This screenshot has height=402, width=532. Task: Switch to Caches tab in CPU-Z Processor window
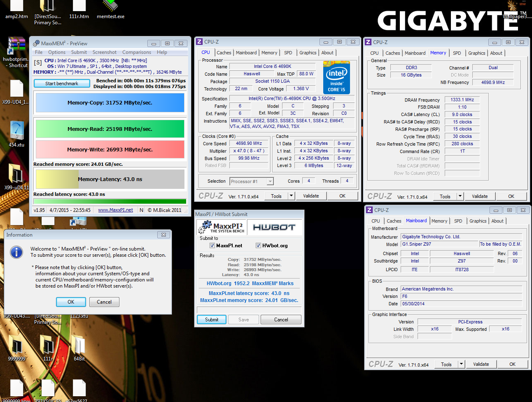[224, 53]
